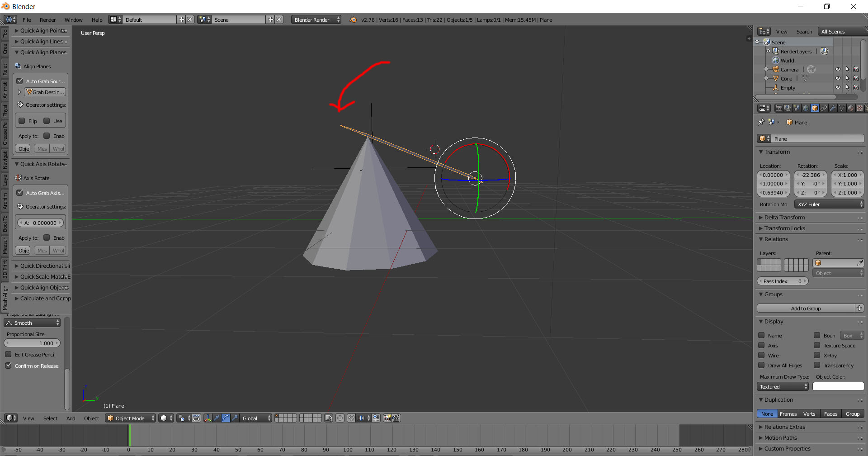This screenshot has width=868, height=456.
Task: Toggle the 3D manipulator axes icon
Action: pyautogui.click(x=208, y=418)
